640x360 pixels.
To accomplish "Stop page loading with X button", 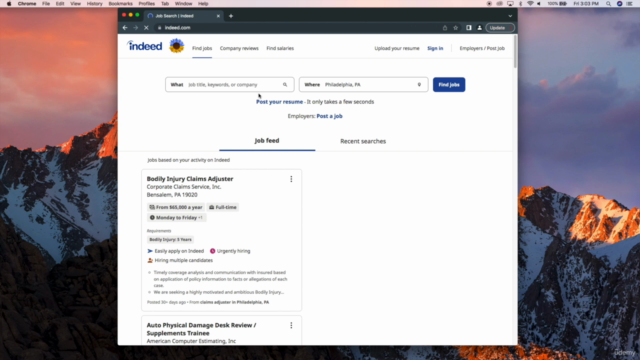I will pyautogui.click(x=146, y=28).
